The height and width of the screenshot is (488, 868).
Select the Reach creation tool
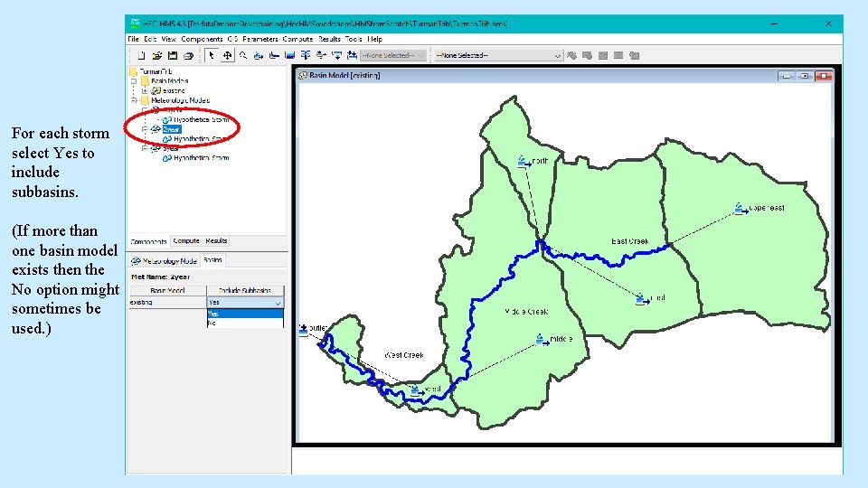[274, 55]
